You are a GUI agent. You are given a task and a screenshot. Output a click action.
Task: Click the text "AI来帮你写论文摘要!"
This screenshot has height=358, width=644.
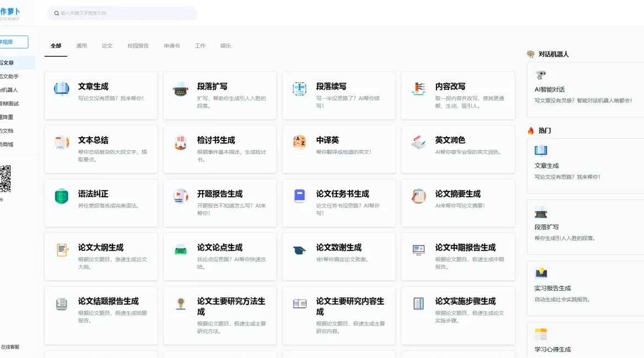click(x=460, y=206)
